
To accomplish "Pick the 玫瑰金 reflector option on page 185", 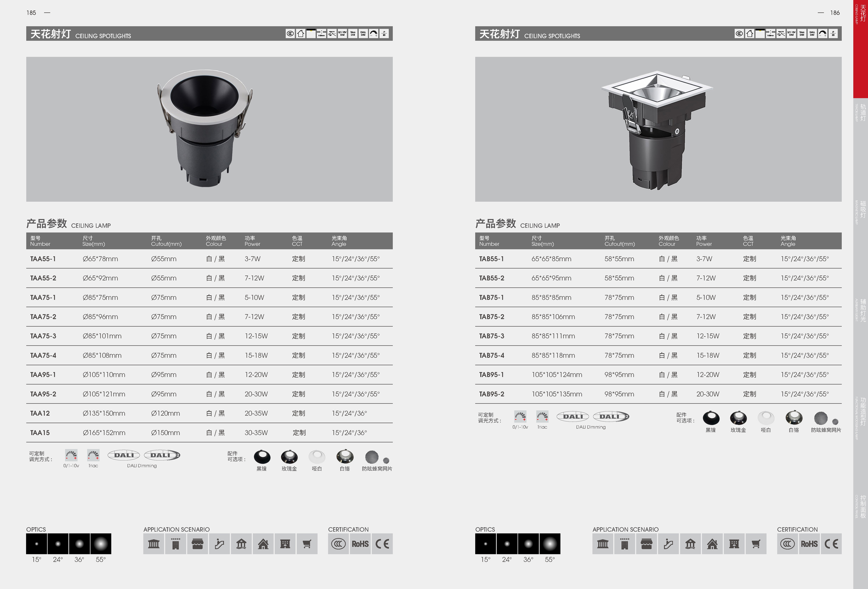I will [x=289, y=457].
